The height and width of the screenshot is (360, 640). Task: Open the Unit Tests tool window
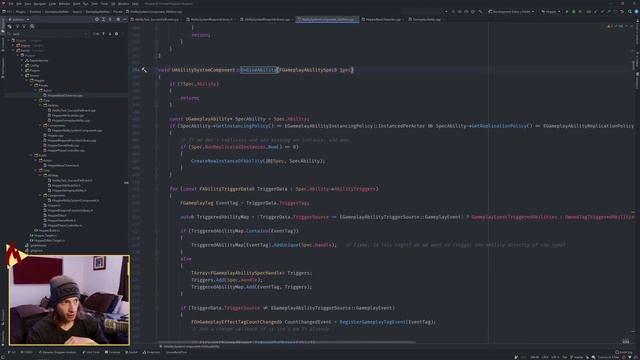[x=91, y=352]
